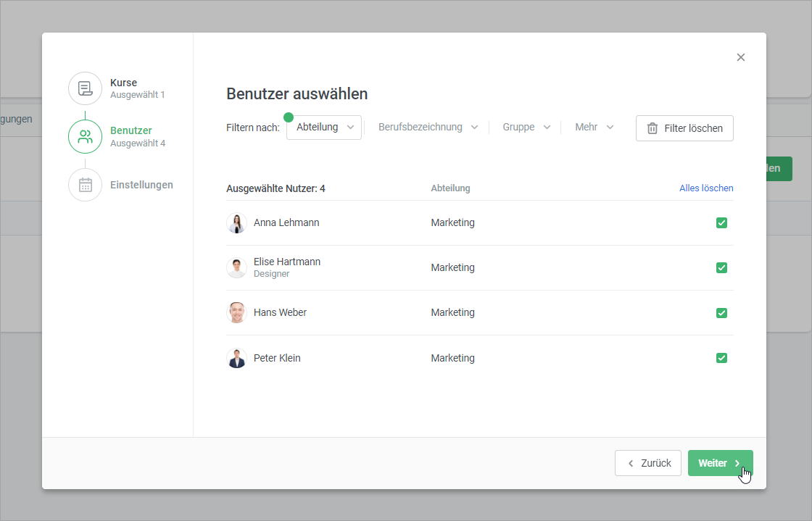The height and width of the screenshot is (521, 812).
Task: Untick the checkbox for Hans Weber
Action: click(721, 313)
